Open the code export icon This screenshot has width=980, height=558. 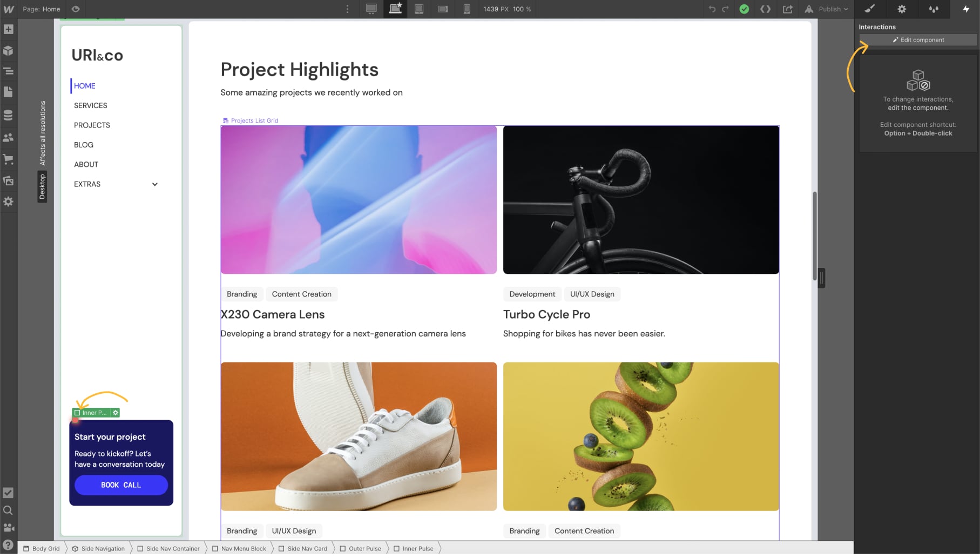pyautogui.click(x=765, y=9)
